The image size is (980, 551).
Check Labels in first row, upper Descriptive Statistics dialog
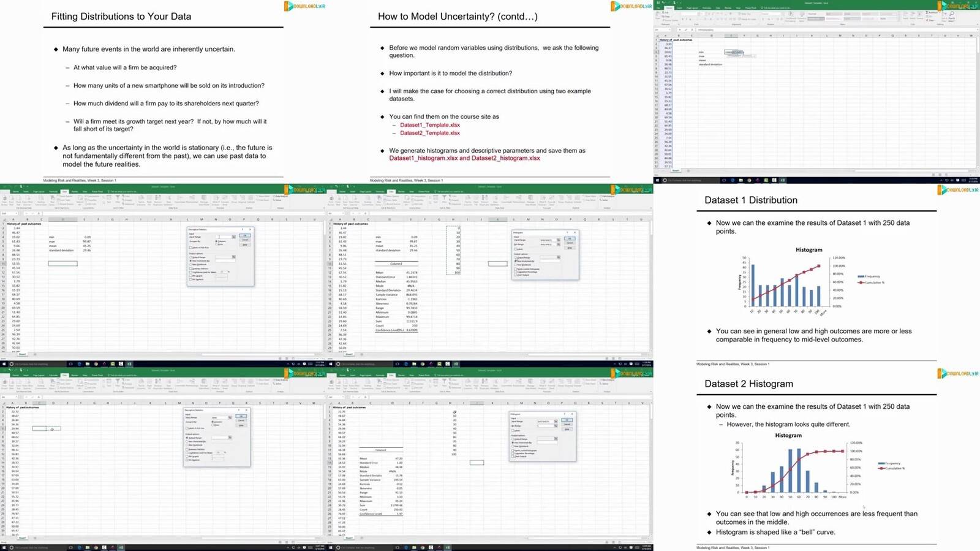point(191,247)
